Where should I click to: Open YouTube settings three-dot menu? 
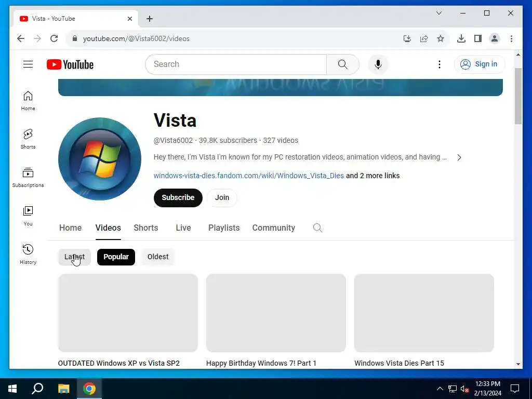[440, 64]
